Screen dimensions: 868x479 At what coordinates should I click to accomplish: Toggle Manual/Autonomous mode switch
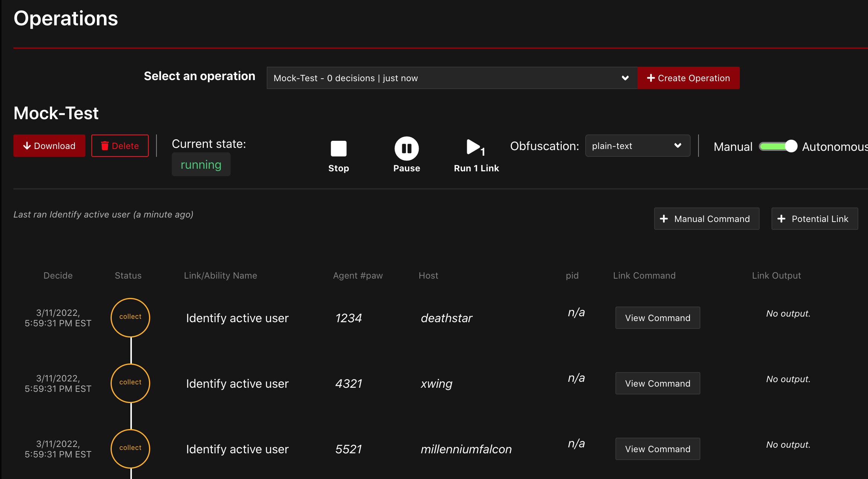coord(778,146)
